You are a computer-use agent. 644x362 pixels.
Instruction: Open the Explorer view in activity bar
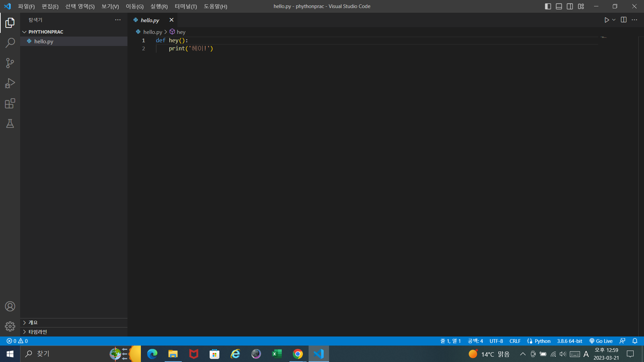coord(10,23)
